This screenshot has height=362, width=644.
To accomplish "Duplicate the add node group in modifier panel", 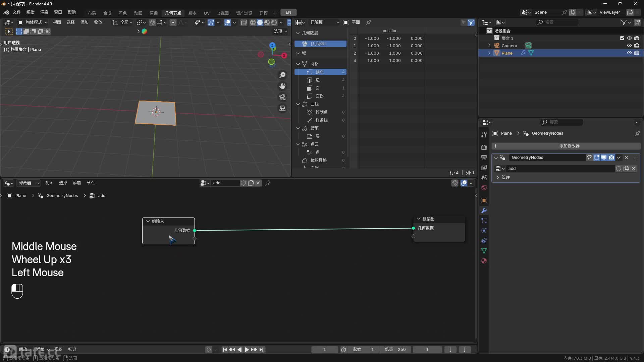I will point(626,169).
